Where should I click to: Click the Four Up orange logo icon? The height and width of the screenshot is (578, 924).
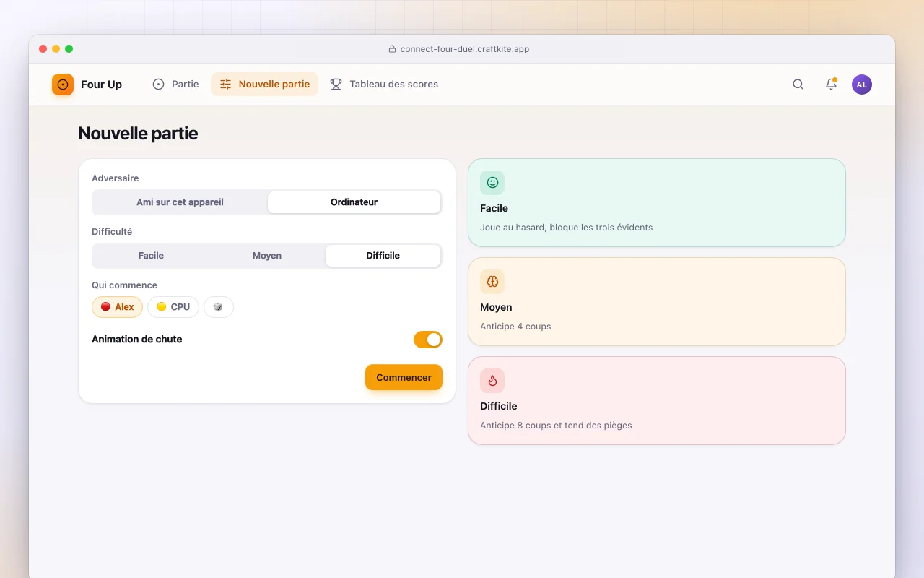click(63, 85)
